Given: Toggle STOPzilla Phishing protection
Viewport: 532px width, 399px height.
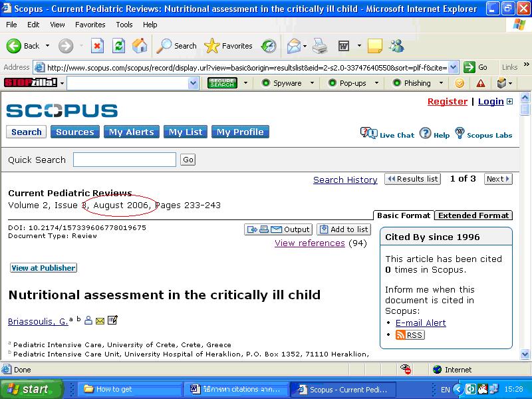Looking at the screenshot, I should (x=412, y=83).
